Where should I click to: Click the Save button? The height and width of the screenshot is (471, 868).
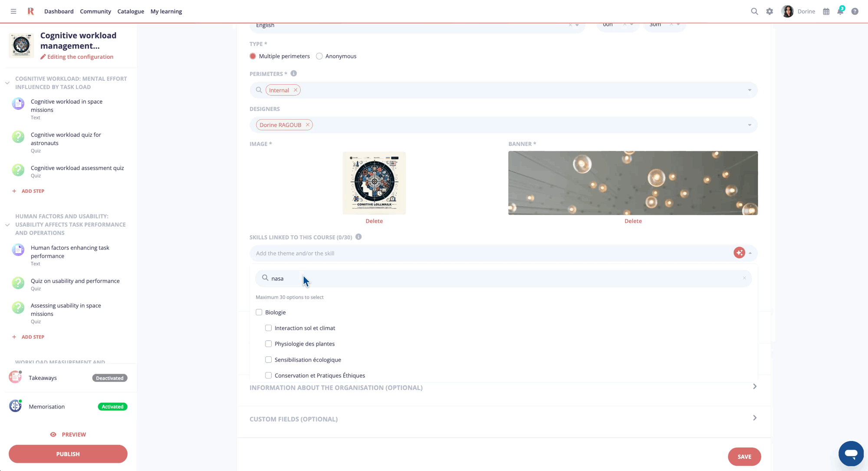coord(744,457)
